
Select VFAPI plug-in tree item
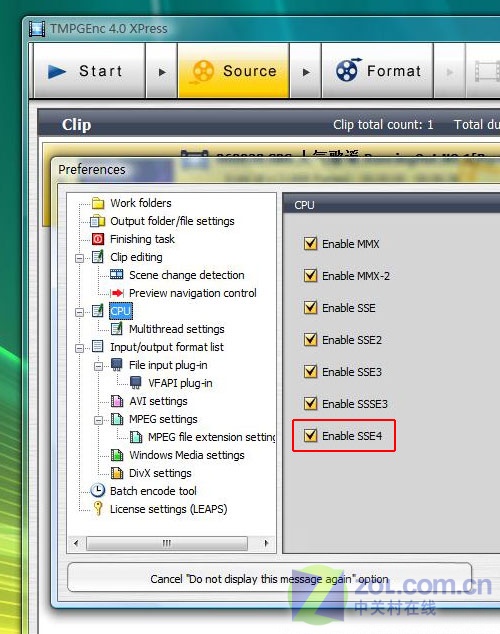180,383
